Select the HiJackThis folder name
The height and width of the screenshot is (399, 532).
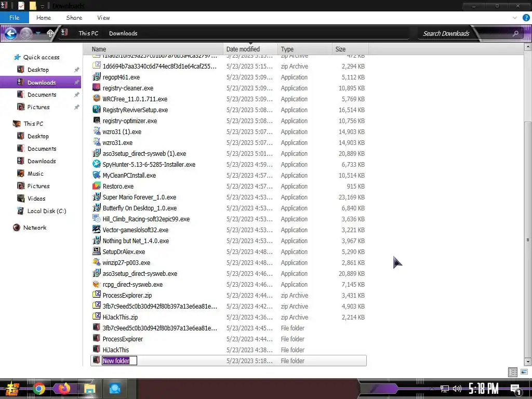pyautogui.click(x=116, y=350)
